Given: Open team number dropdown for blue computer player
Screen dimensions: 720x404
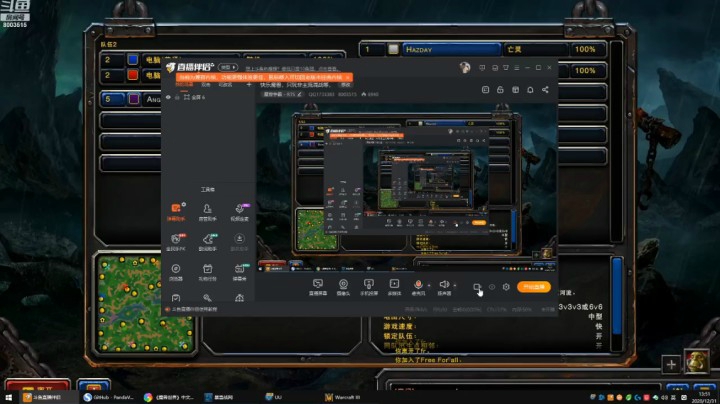Looking at the screenshot, I should [112, 60].
